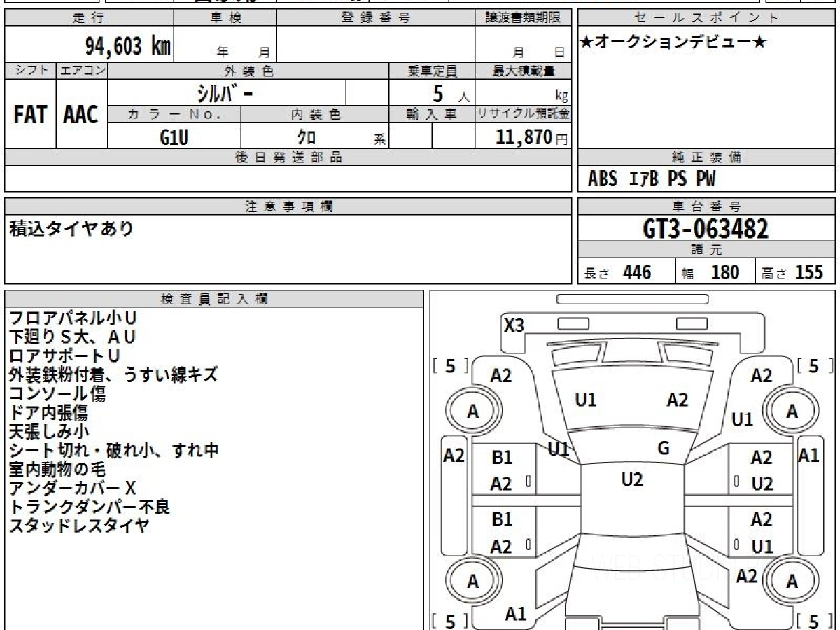The image size is (840, 630).
Task: Click the note スタッドレスタイヤ
Action: click(80, 526)
